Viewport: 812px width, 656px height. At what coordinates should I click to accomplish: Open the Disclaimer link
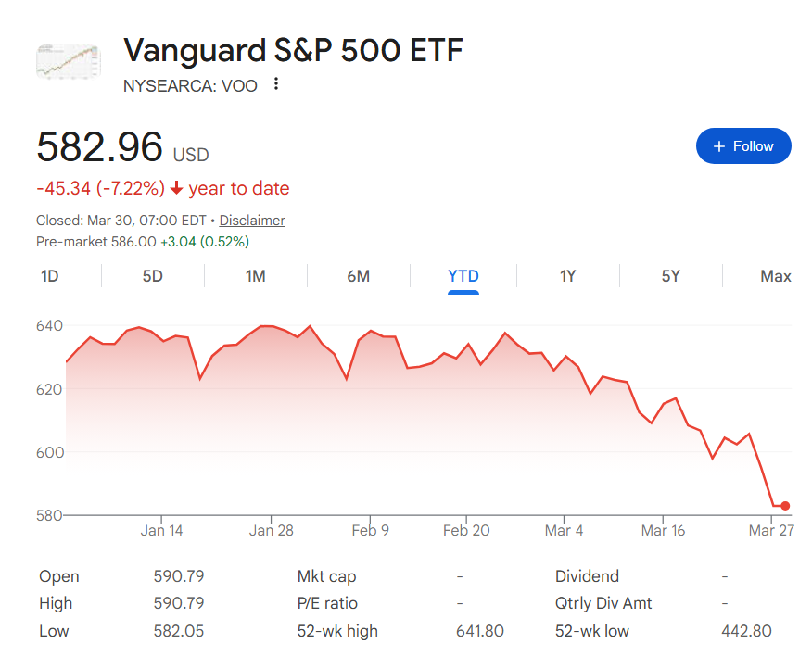[250, 221]
